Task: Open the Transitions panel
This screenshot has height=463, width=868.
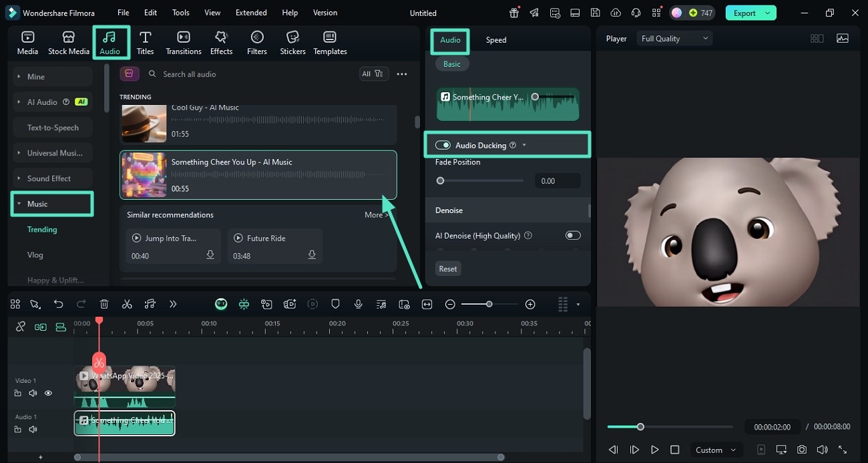Action: coord(184,43)
